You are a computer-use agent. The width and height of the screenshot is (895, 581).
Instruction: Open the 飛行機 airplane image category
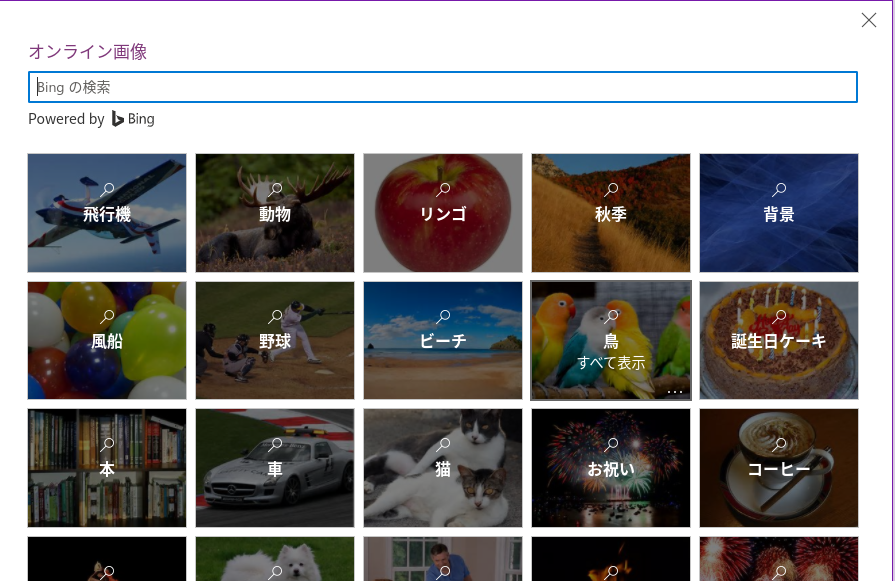(107, 214)
